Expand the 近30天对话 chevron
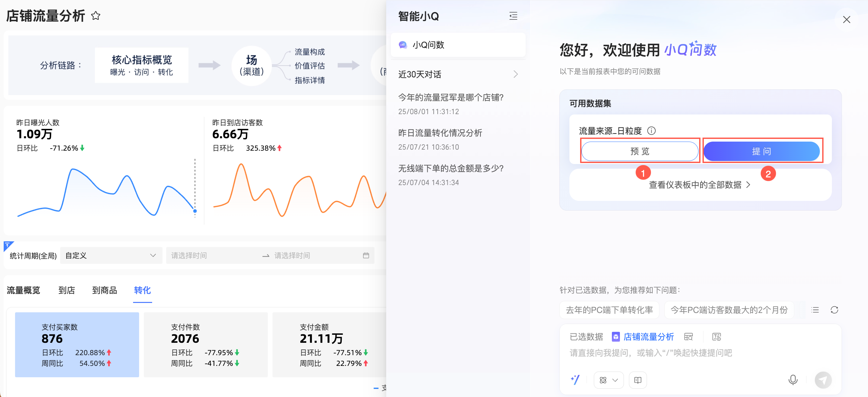Screen dimensions: 868x397 point(515,74)
